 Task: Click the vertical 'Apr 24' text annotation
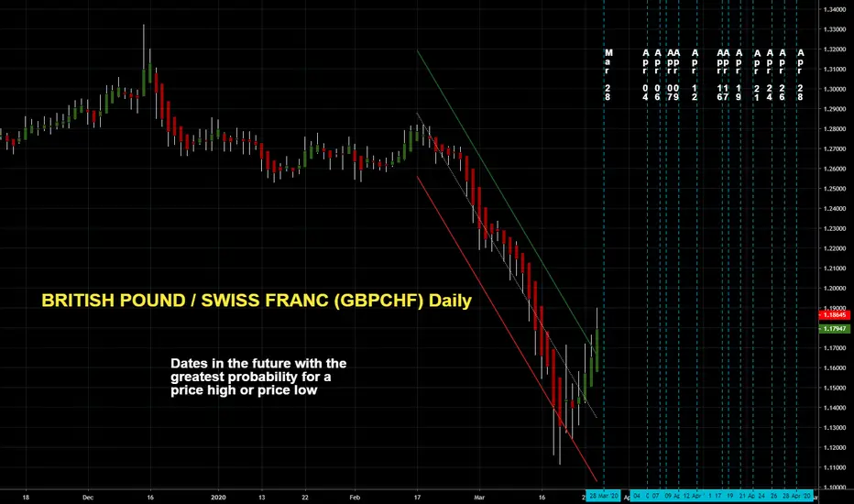pos(770,74)
